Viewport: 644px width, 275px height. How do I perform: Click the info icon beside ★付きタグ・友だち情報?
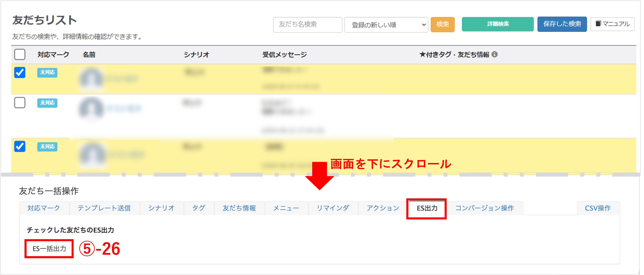[x=494, y=54]
